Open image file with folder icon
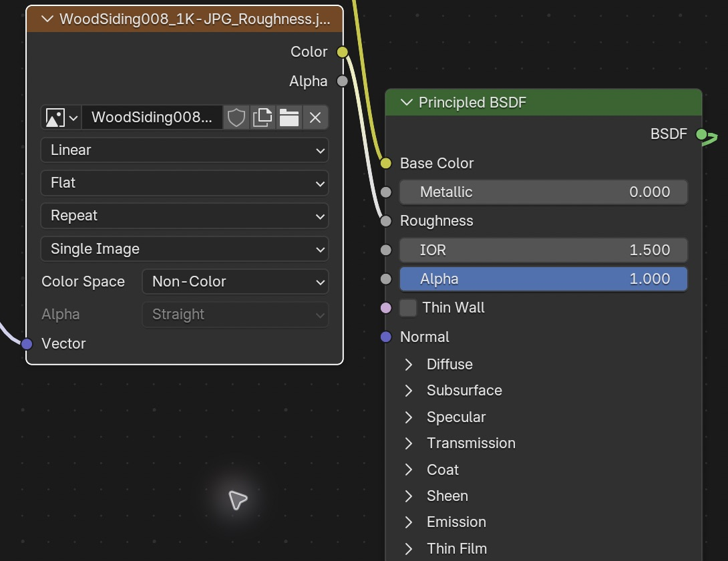The height and width of the screenshot is (561, 728). pyautogui.click(x=289, y=118)
